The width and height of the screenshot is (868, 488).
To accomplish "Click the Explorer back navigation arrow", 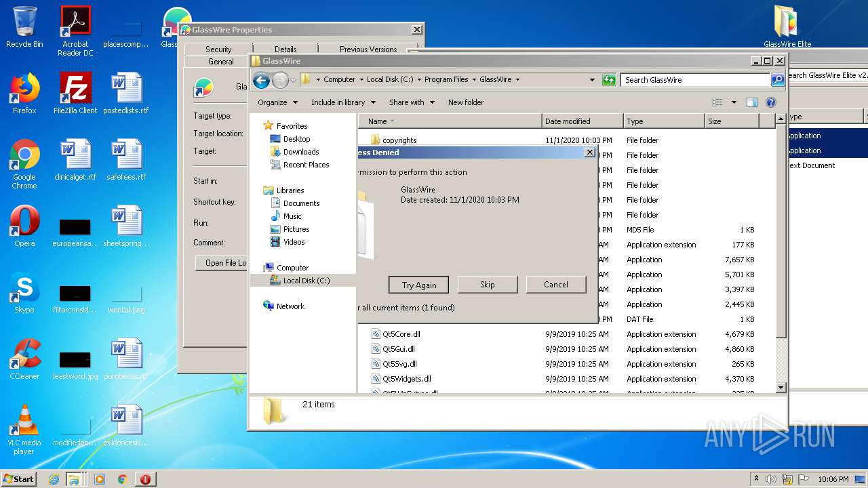I will [261, 80].
